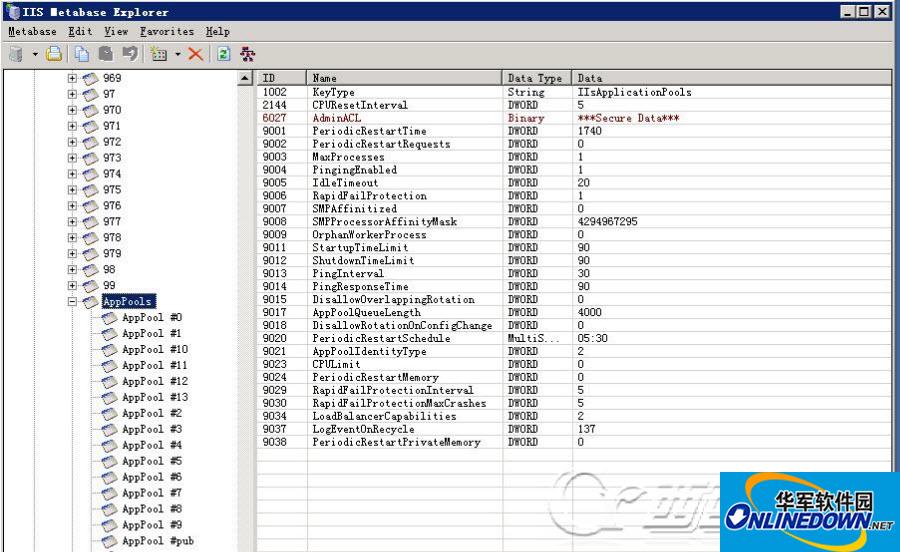Click the AppPool #10 key icon
The image size is (900, 552).
tap(109, 350)
